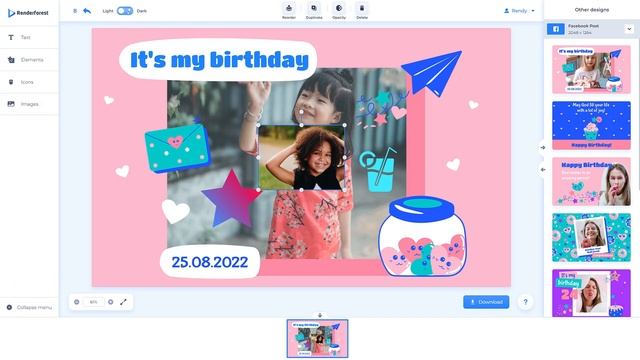Delete the selected element

[362, 11]
